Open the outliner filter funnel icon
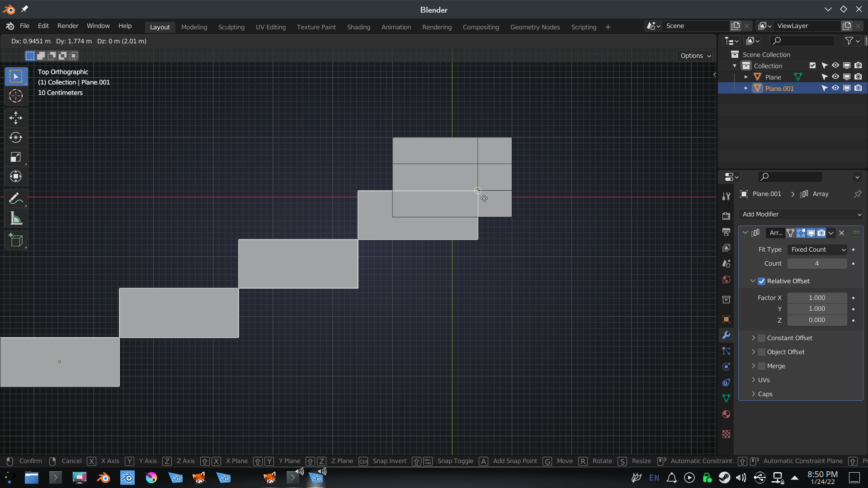This screenshot has width=868, height=488. pyautogui.click(x=849, y=41)
